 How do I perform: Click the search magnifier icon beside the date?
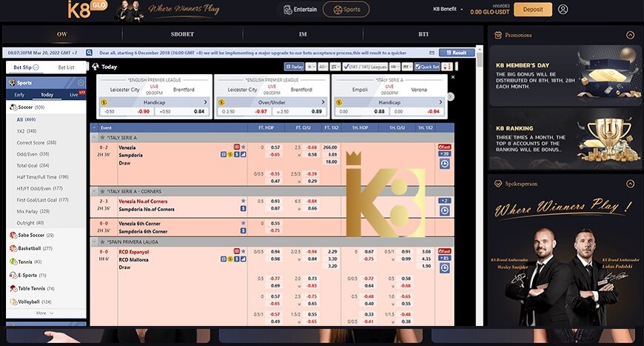coord(89,53)
